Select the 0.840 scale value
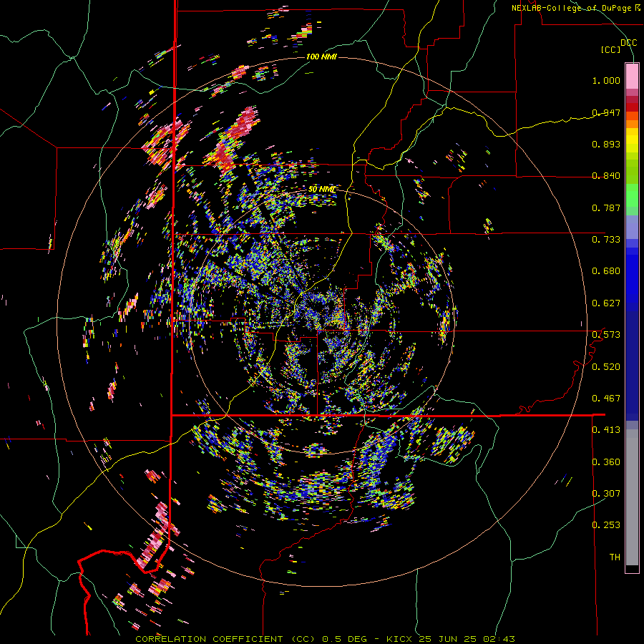Image resolution: width=644 pixels, height=644 pixels. [606, 176]
